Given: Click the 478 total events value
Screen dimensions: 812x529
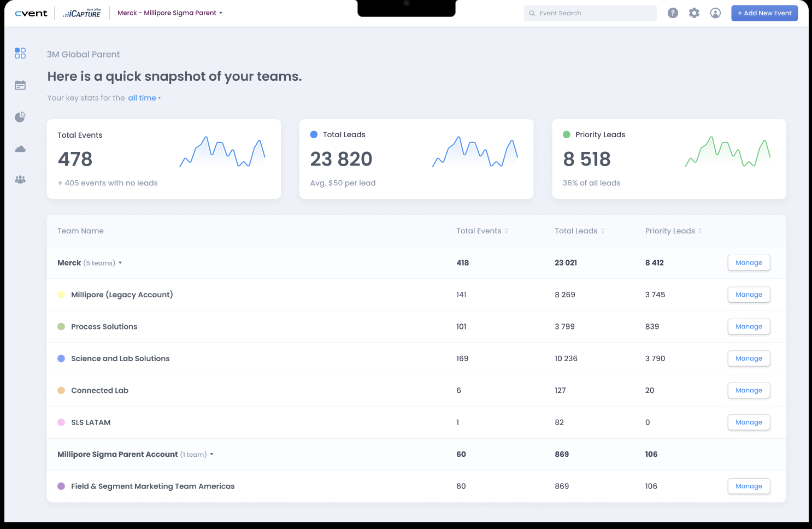Looking at the screenshot, I should [x=75, y=159].
